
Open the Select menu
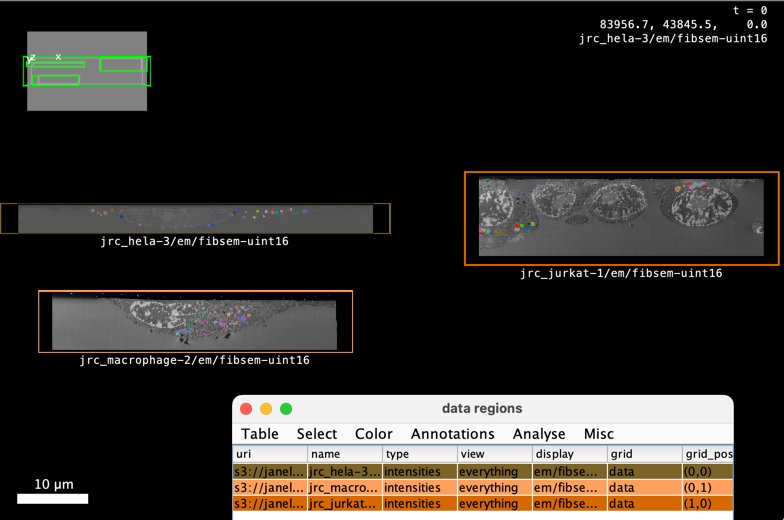[317, 434]
